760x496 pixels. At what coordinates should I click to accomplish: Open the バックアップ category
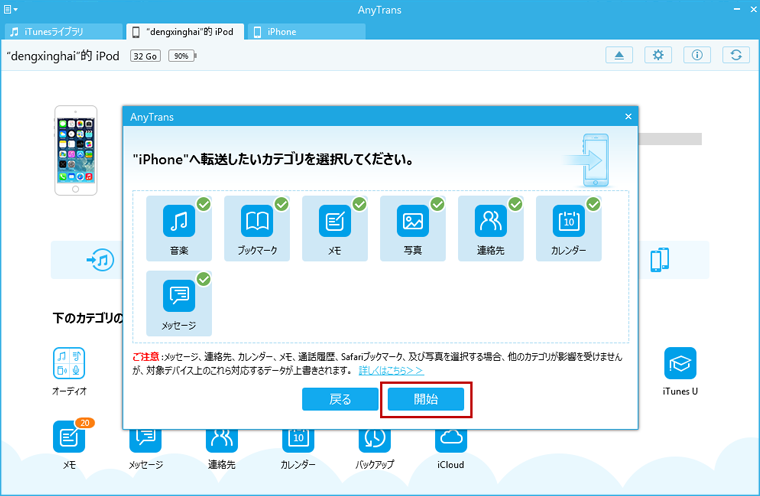pyautogui.click(x=375, y=449)
